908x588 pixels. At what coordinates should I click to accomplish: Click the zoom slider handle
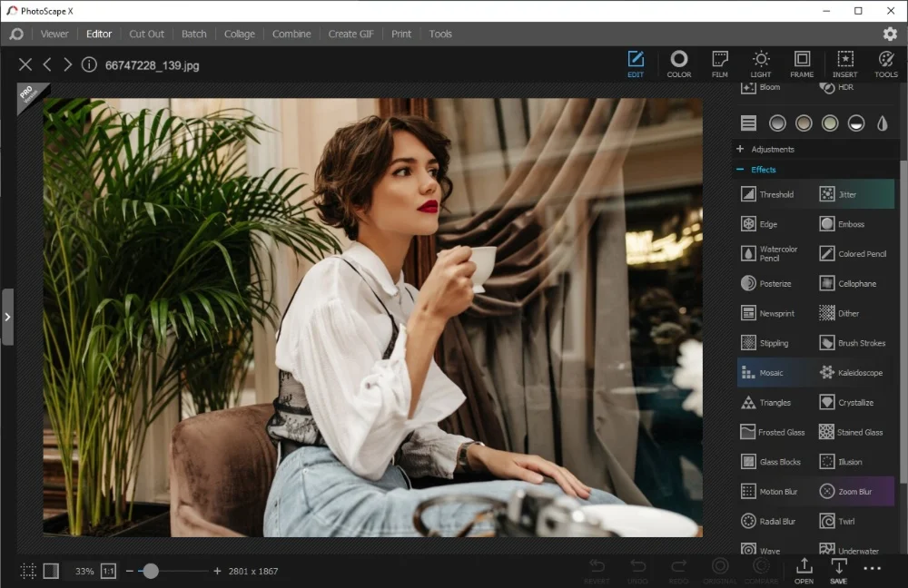pyautogui.click(x=151, y=571)
